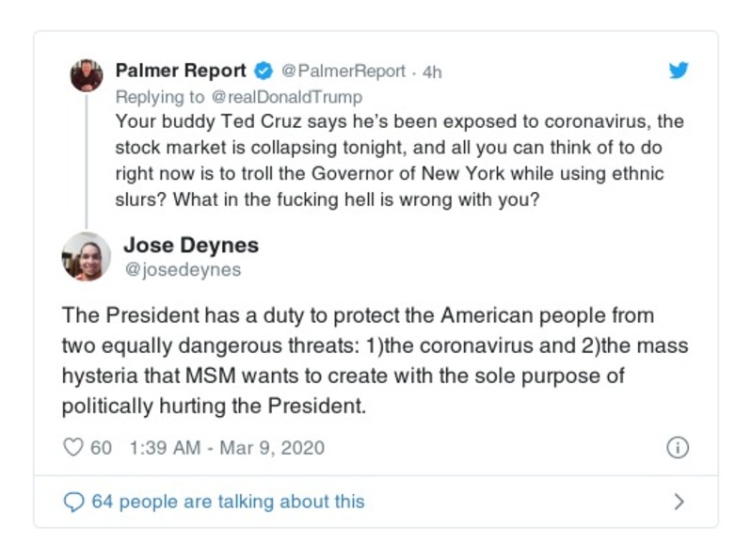Visit the @PalmerReport handle
Image resolution: width=752 pixels, height=560 pixels.
coord(343,72)
